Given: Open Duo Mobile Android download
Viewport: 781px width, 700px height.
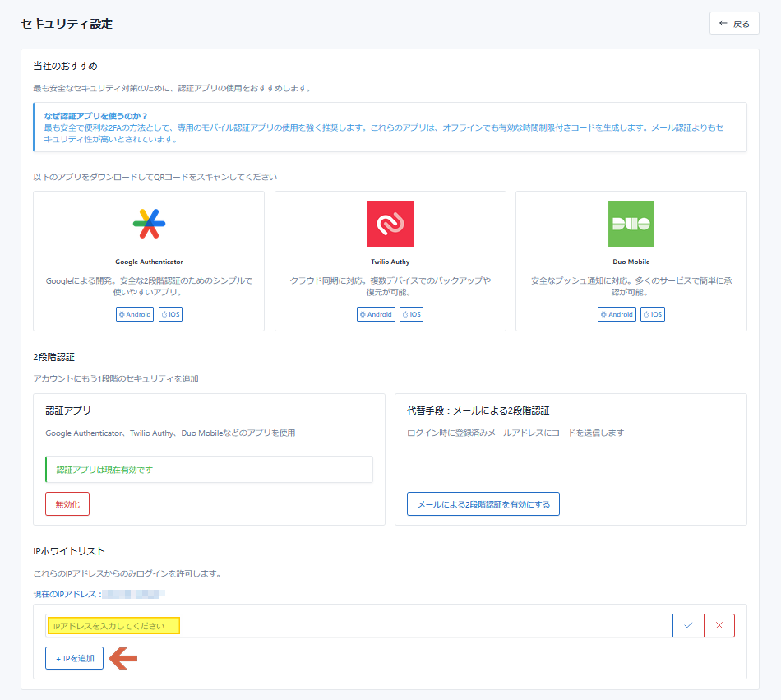Looking at the screenshot, I should click(x=617, y=314).
